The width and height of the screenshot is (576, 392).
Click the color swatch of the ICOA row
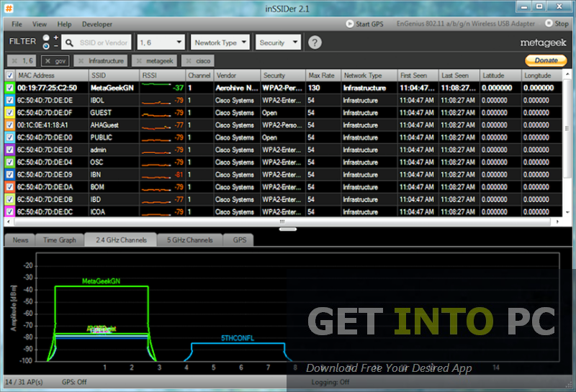[9, 211]
